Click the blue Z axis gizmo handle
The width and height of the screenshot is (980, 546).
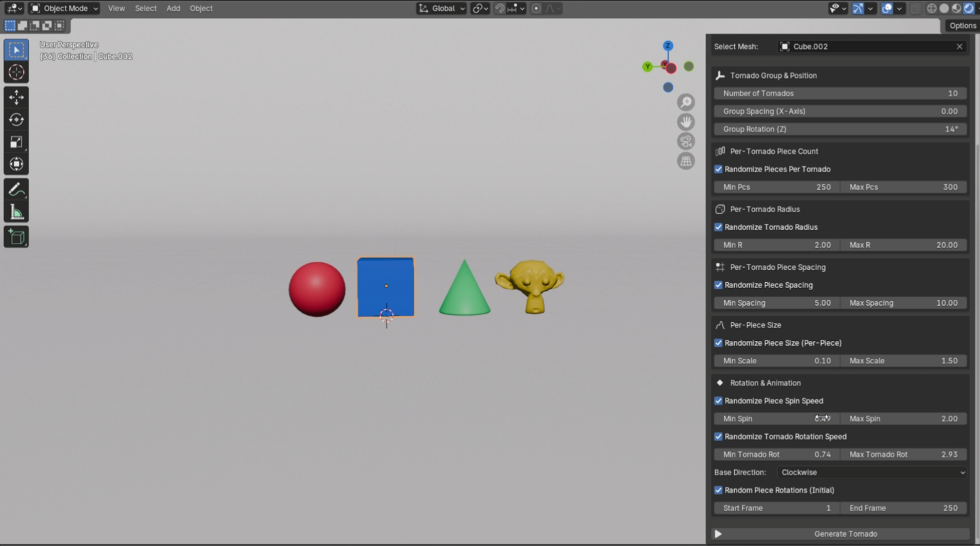(668, 46)
